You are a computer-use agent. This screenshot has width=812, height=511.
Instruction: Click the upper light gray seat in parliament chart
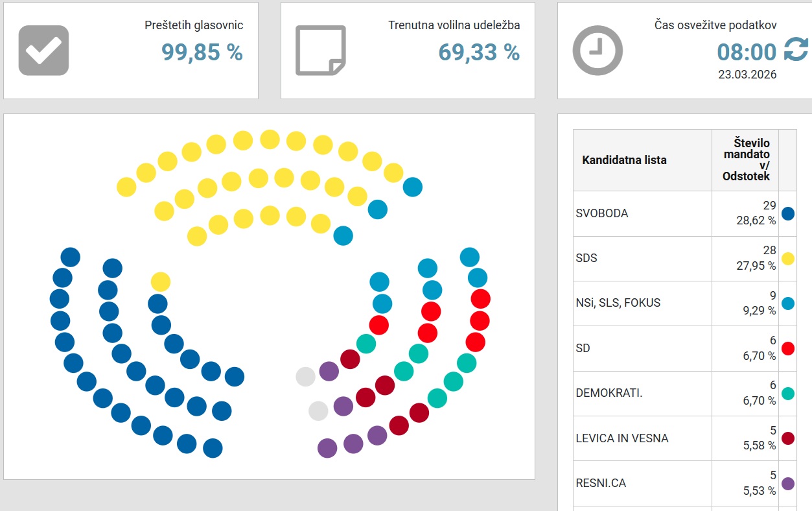[x=305, y=376]
